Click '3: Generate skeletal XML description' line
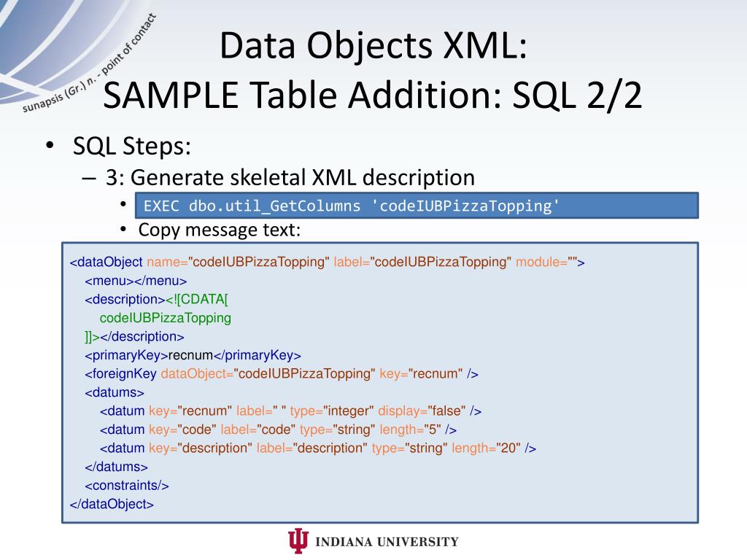Screen dimensions: 747x560 pos(290,178)
